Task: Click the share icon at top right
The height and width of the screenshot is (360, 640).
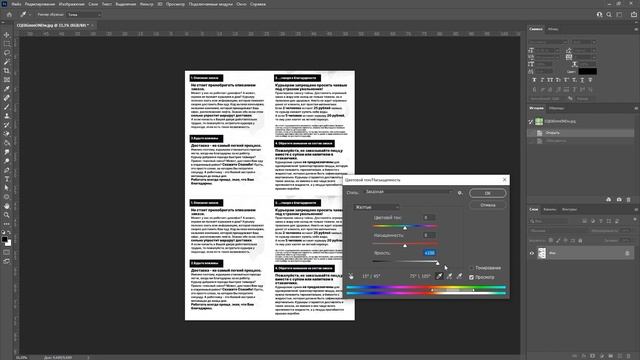Action: pos(634,14)
